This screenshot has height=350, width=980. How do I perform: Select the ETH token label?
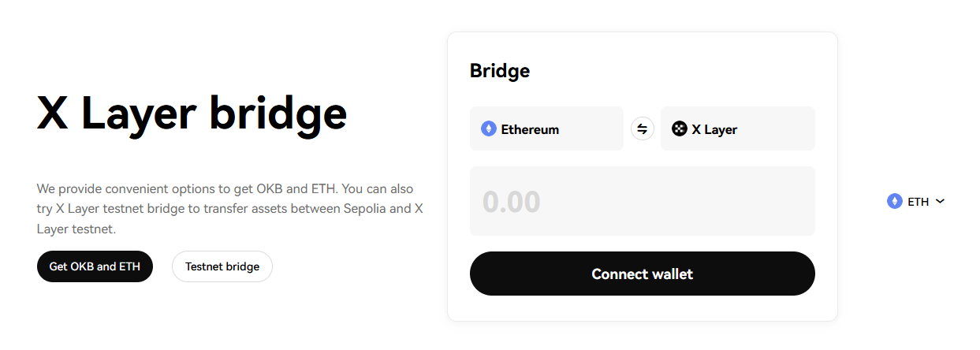point(918,202)
